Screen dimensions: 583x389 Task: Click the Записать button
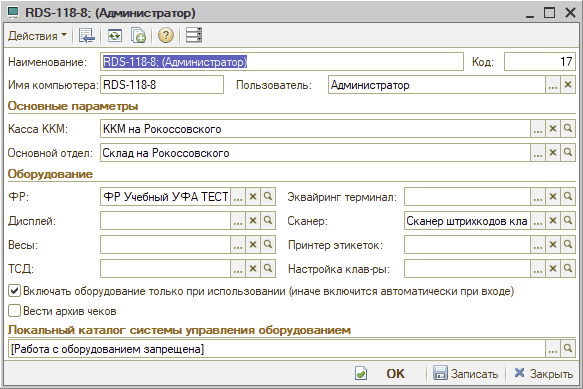coord(465,373)
